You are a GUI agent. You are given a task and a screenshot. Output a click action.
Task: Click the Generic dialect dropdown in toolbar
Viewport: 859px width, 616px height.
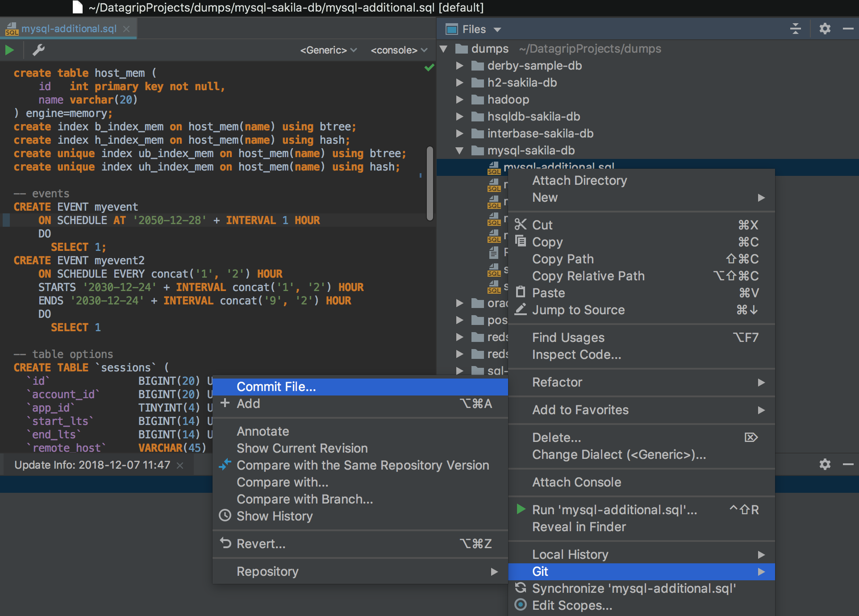point(327,50)
